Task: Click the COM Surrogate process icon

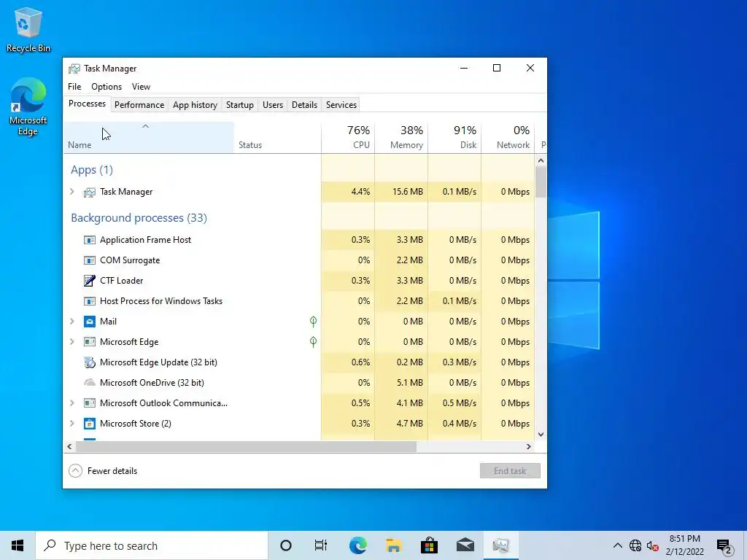Action: tap(89, 260)
